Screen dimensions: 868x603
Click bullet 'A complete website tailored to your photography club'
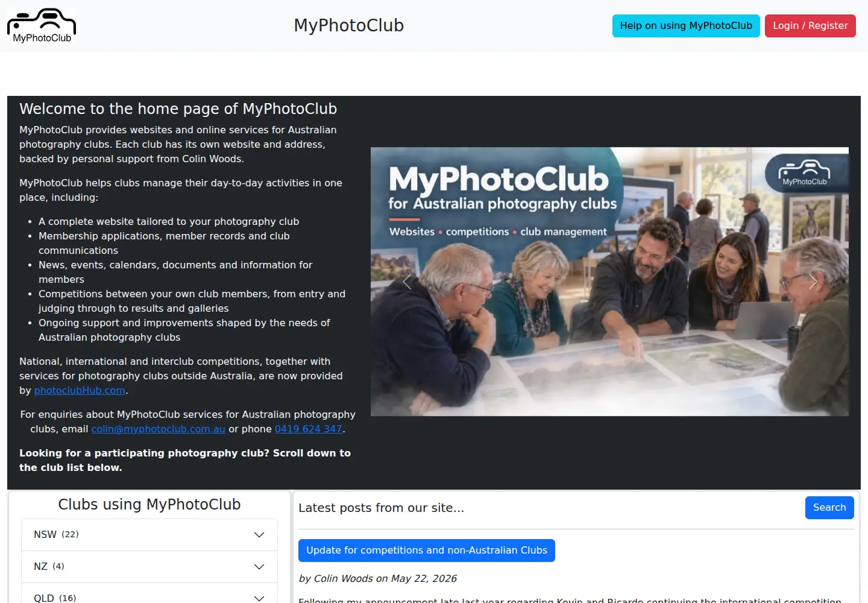click(x=169, y=221)
